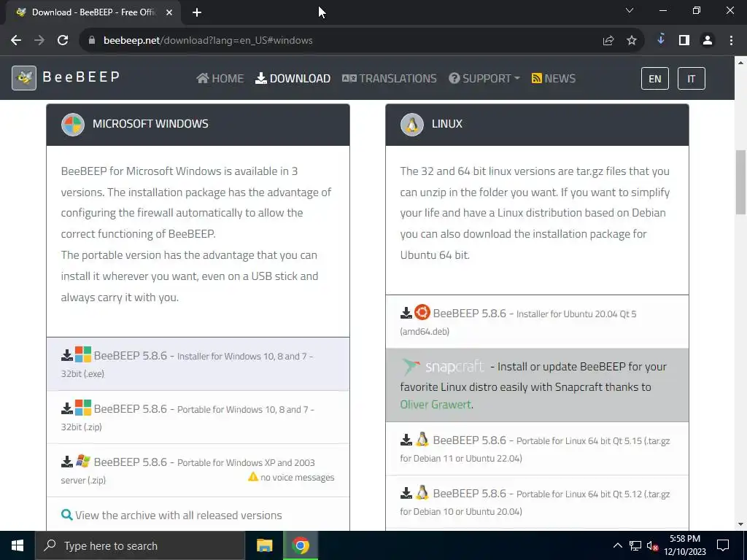Click download icon for Ubuntu 20.04 installer
This screenshot has width=747, height=560.
click(406, 313)
